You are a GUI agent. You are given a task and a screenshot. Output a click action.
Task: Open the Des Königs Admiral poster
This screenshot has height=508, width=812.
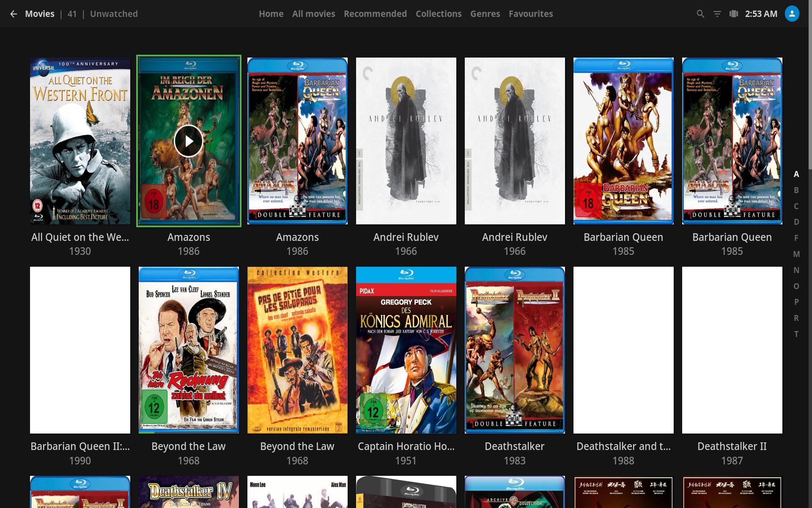tap(406, 350)
